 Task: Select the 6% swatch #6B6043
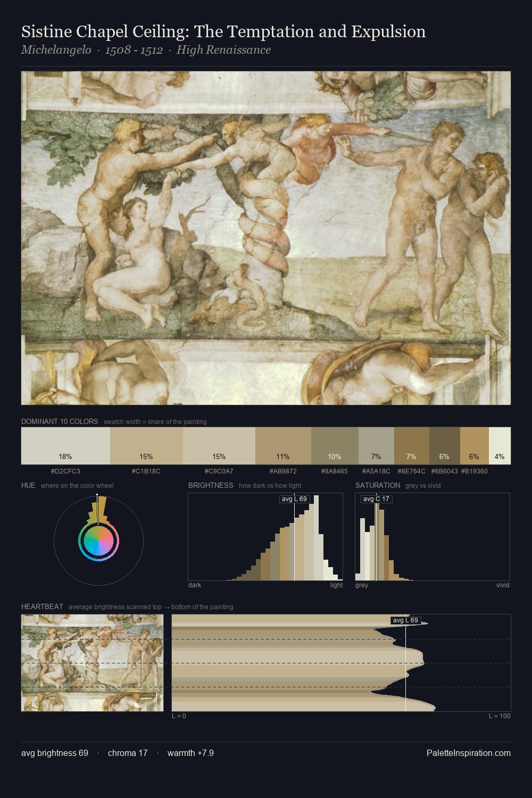point(445,446)
